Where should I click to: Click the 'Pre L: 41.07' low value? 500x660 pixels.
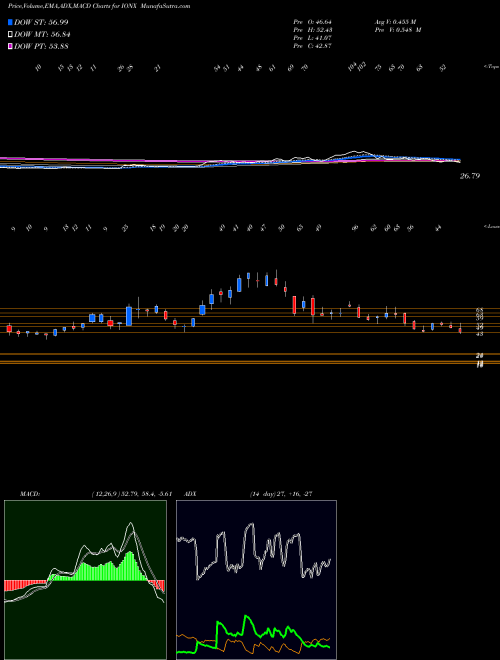click(x=313, y=38)
